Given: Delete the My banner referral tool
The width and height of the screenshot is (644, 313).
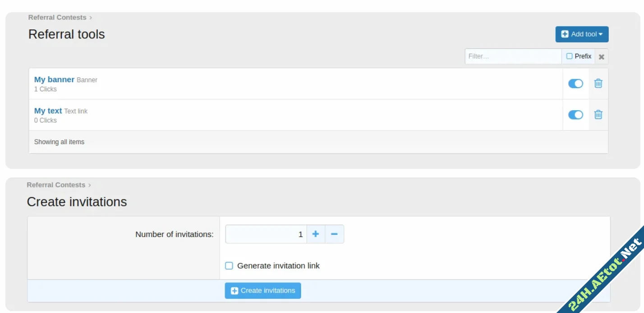Looking at the screenshot, I should [598, 84].
